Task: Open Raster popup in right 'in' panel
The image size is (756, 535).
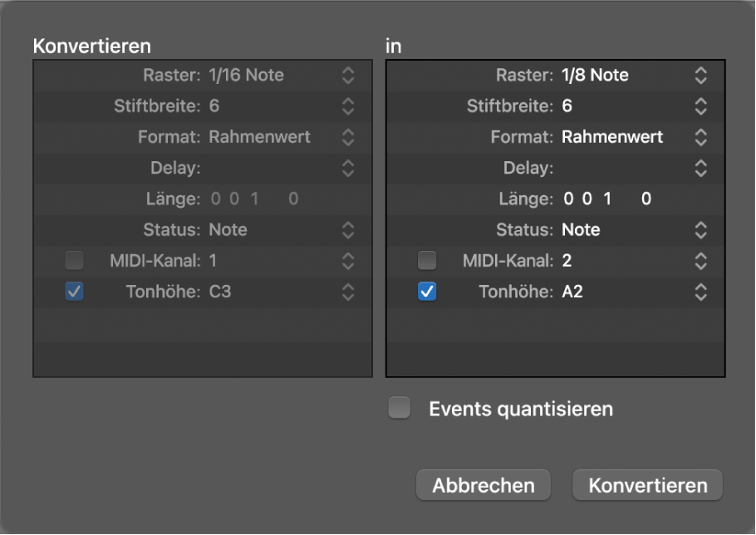Action: [x=700, y=76]
